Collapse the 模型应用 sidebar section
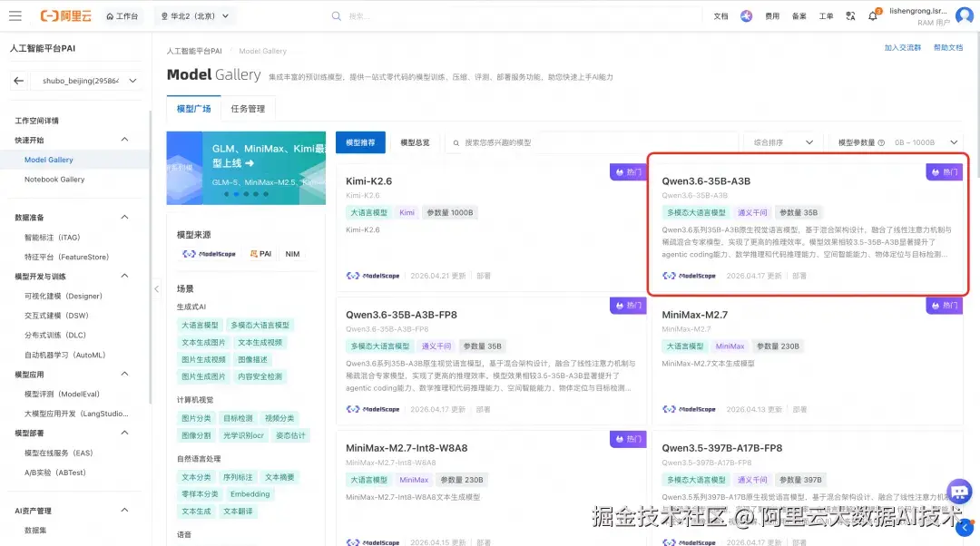The image size is (980, 546). coord(124,374)
